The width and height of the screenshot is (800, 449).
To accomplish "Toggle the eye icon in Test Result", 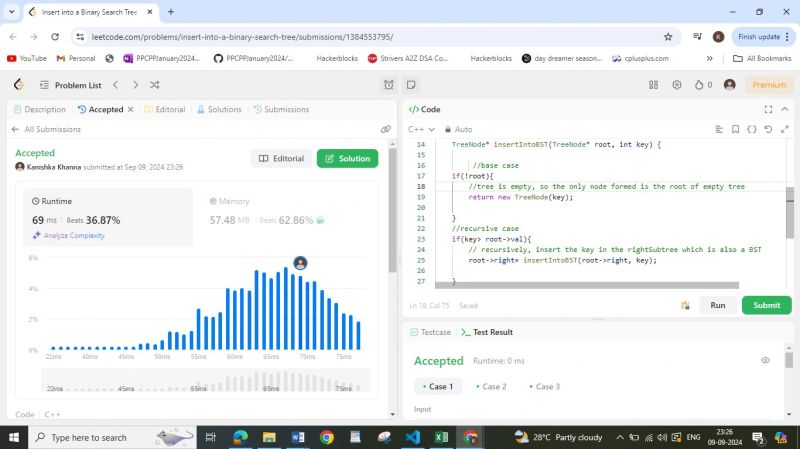I will point(765,360).
